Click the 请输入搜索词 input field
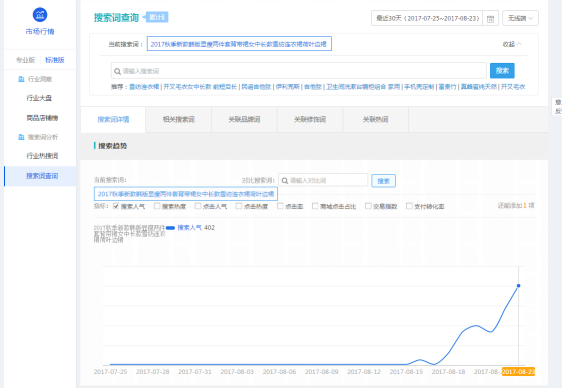 (299, 71)
